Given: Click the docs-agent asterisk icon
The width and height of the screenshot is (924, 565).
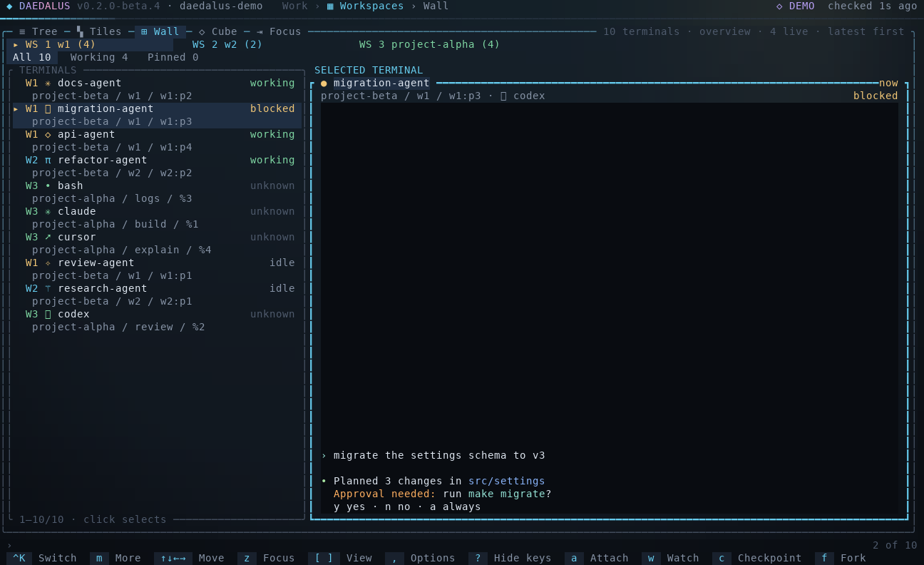Looking at the screenshot, I should click(x=48, y=83).
